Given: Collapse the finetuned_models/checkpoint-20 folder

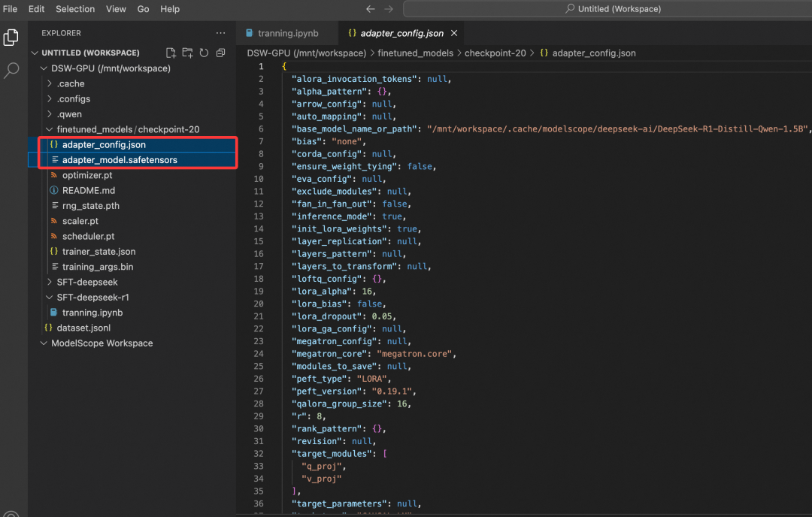Looking at the screenshot, I should [49, 129].
